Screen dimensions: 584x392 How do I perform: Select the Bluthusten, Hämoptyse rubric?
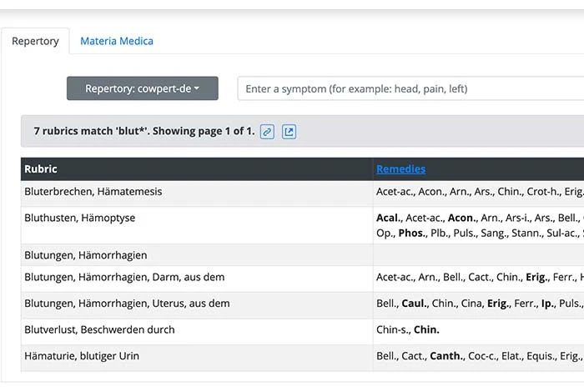point(80,218)
